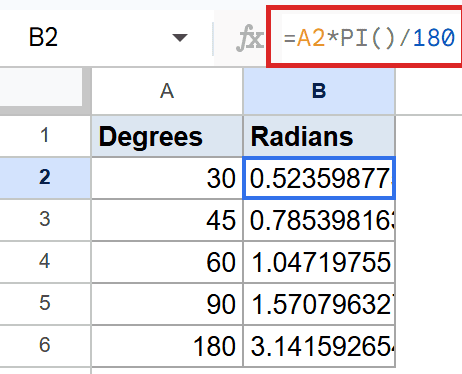Select cell containing 180 degrees
Image resolution: width=462 pixels, height=374 pixels.
point(167,346)
